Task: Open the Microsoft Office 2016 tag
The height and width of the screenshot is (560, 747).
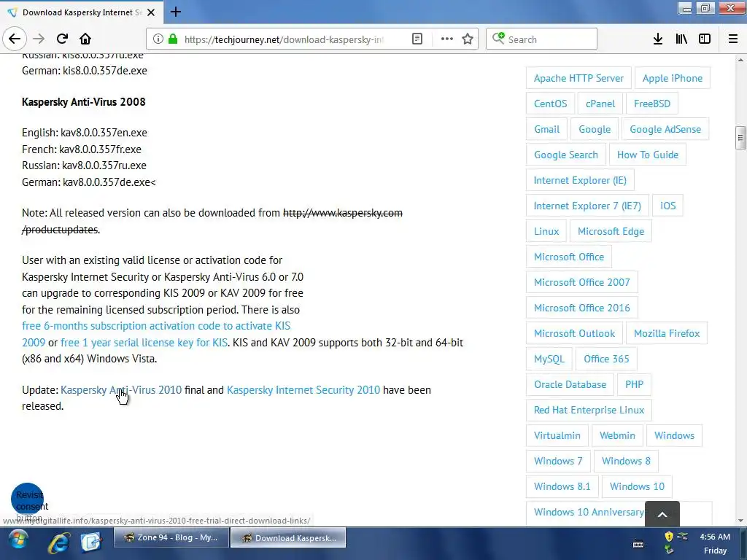Action: point(581,308)
